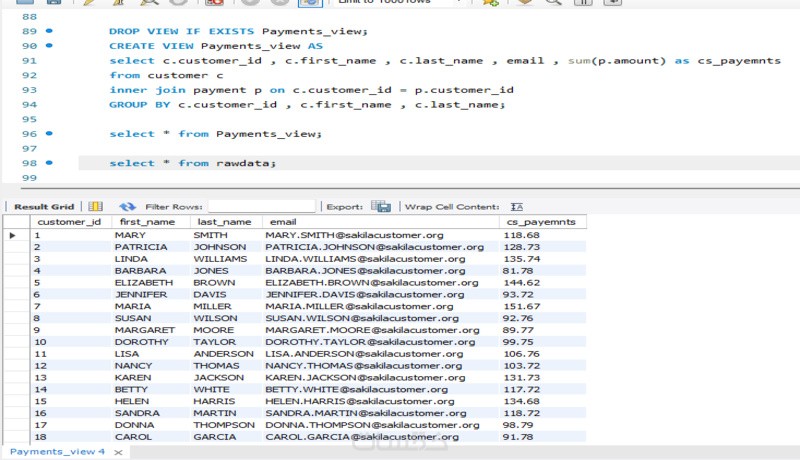Image resolution: width=800 pixels, height=460 pixels.
Task: Select the SUSAN first_name cell
Action: [x=151, y=318]
